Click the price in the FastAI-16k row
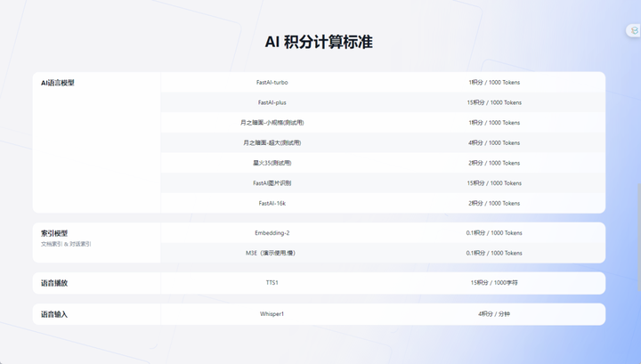Screen dimensions: 641x364 [494, 203]
